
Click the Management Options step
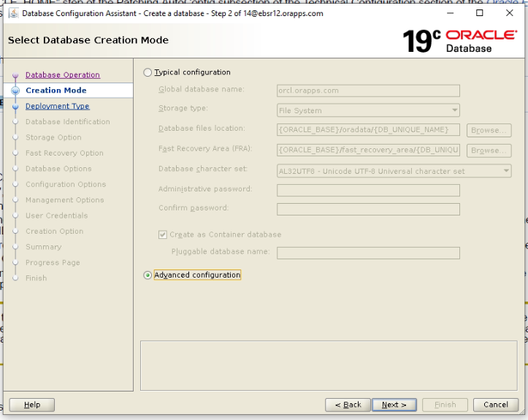pyautogui.click(x=65, y=200)
